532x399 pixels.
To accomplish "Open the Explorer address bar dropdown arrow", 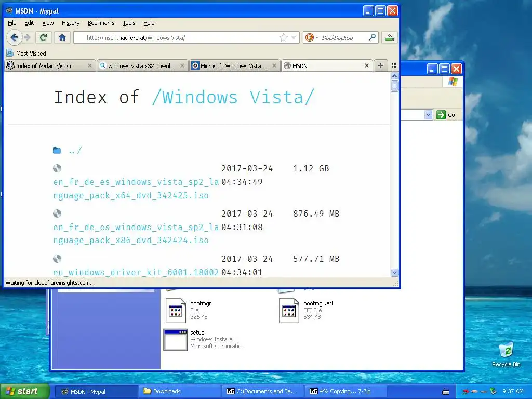I will [428, 115].
